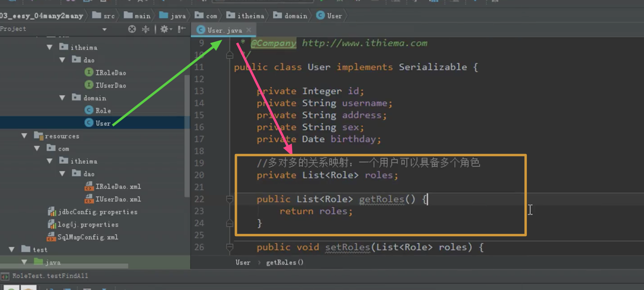Viewport: 644px width, 290px height.
Task: Click the @Company tag in comment
Action: pyautogui.click(x=273, y=43)
